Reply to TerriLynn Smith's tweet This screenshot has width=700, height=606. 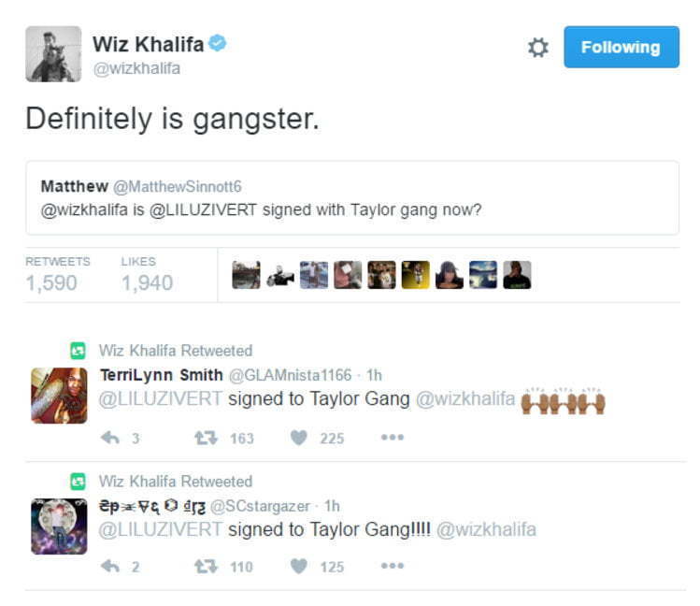[110, 438]
